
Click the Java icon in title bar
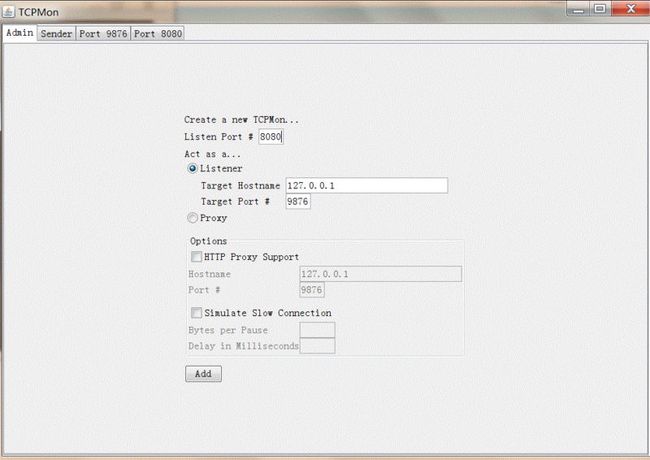point(8,12)
